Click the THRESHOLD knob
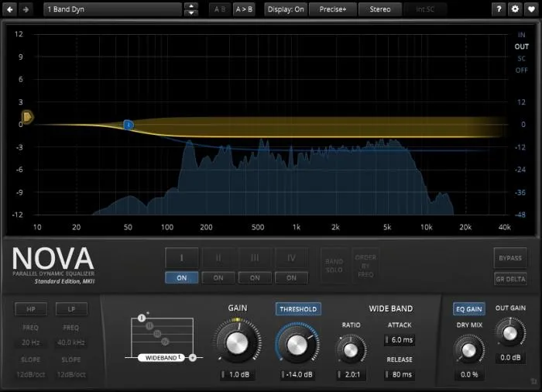Image resolution: width=542 pixels, height=392 pixels. click(x=298, y=342)
